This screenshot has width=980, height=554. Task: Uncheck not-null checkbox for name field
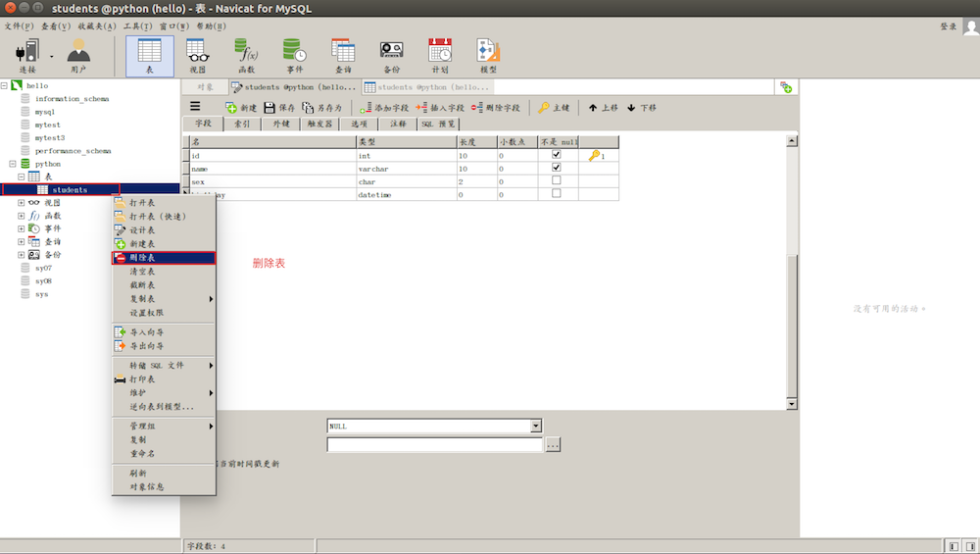(x=557, y=168)
